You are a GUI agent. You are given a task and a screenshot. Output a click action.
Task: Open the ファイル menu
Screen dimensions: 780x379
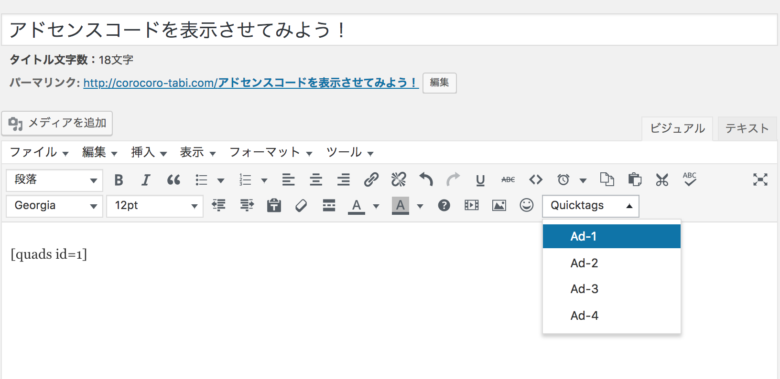(x=39, y=153)
